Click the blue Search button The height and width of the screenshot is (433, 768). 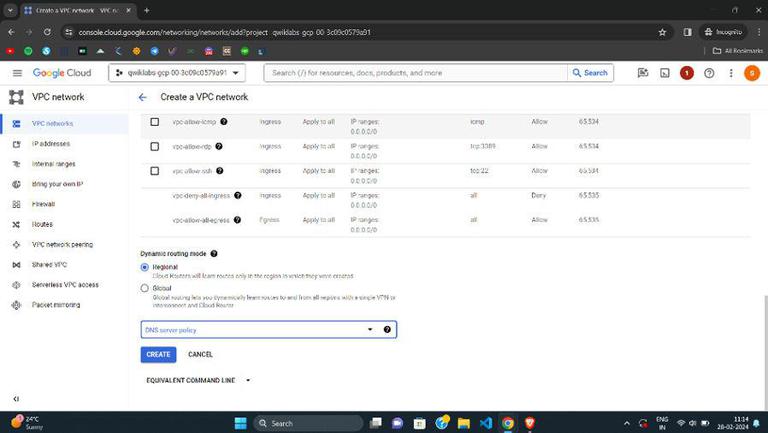(x=590, y=73)
